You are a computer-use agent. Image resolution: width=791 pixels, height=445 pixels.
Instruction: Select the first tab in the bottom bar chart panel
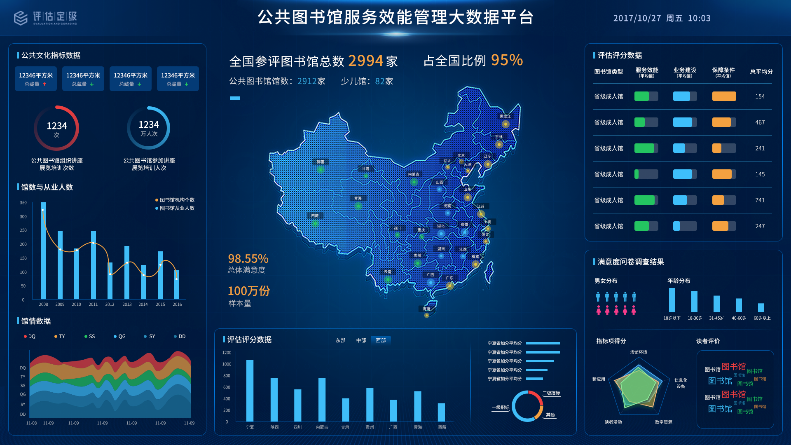click(x=340, y=340)
